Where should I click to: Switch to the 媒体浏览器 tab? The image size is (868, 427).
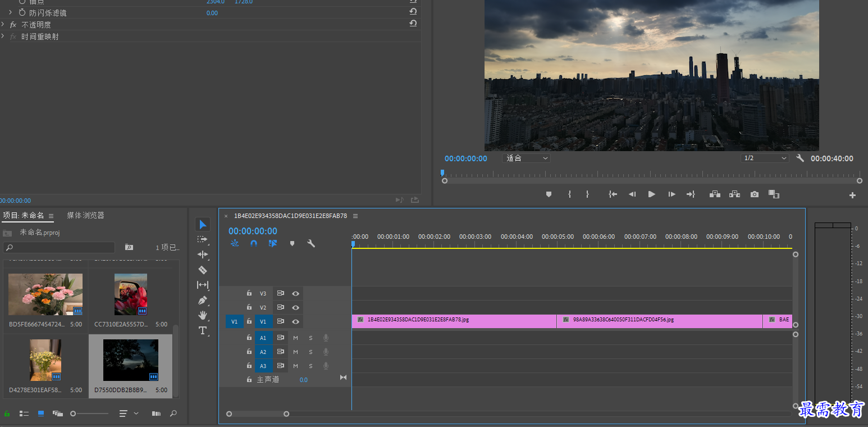pyautogui.click(x=85, y=215)
